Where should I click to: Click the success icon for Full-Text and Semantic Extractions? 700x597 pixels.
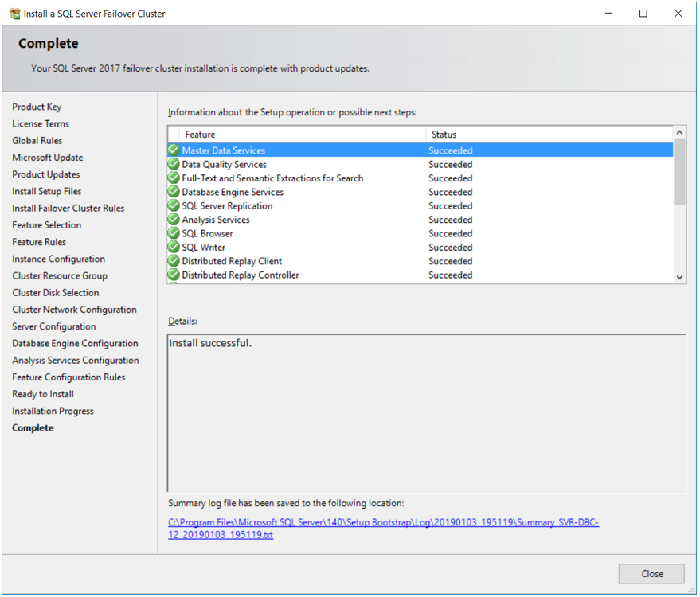[x=174, y=178]
